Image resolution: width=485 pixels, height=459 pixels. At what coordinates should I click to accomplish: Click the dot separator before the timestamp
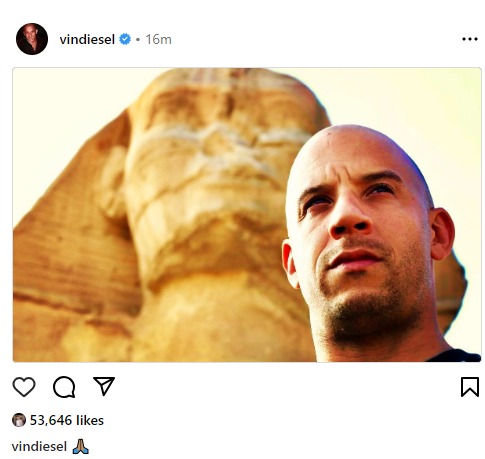coord(138,40)
